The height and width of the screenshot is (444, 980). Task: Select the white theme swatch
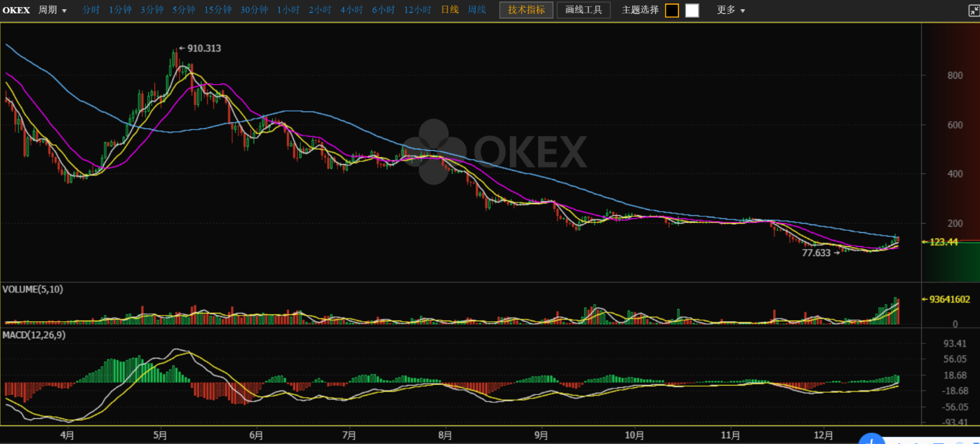(692, 11)
